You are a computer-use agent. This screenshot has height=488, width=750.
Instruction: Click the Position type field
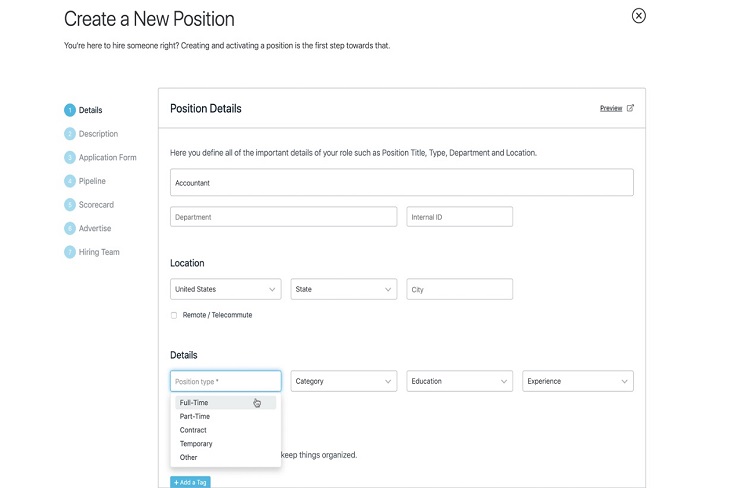click(226, 381)
